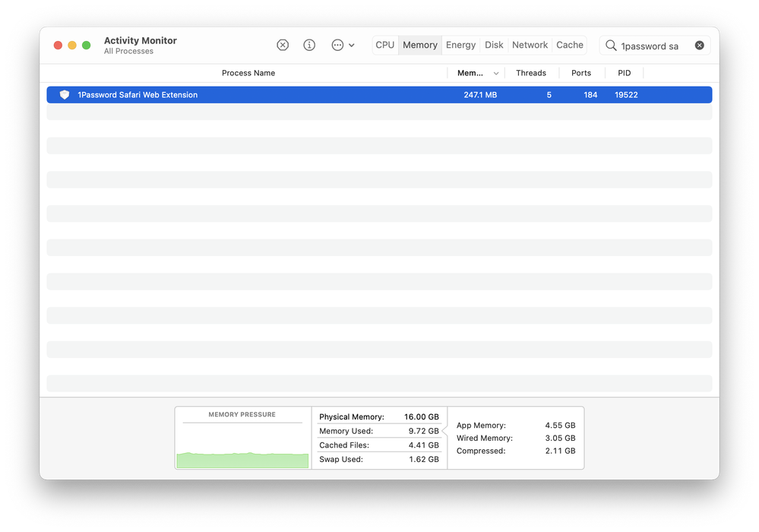Click the 247.1 MB memory value

coord(480,95)
